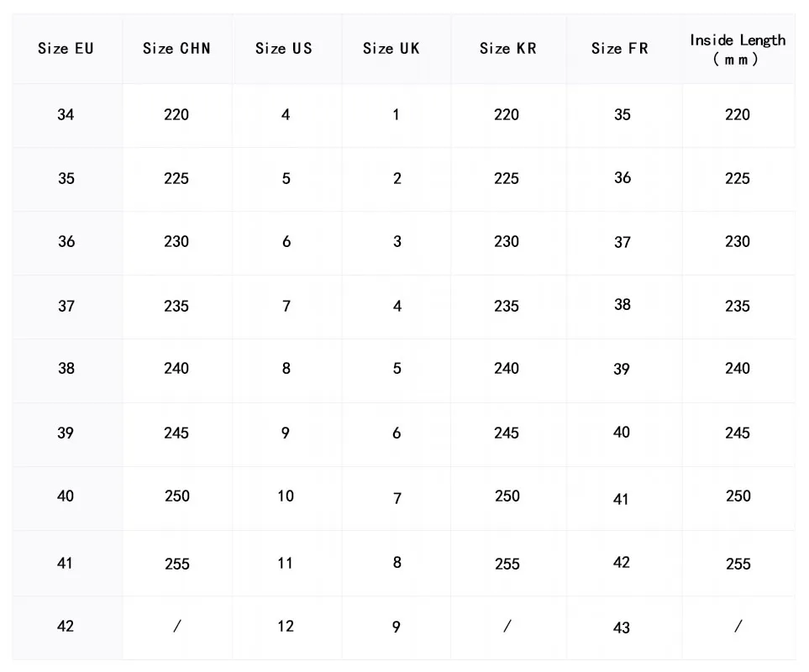Screen dimensions: 809x672
Task: Click the Size KR column header
Action: (x=507, y=49)
